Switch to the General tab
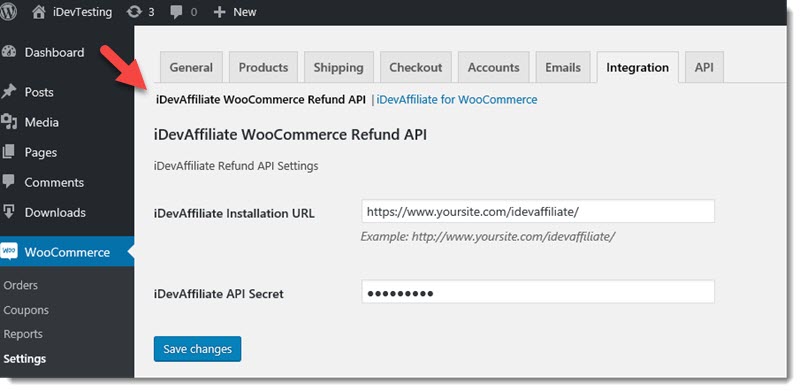The width and height of the screenshot is (800, 391). point(191,67)
